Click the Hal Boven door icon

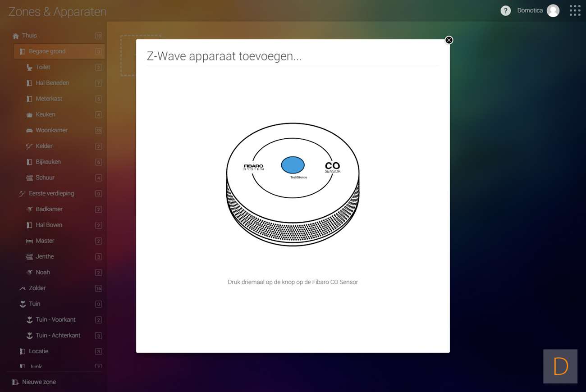pos(29,225)
